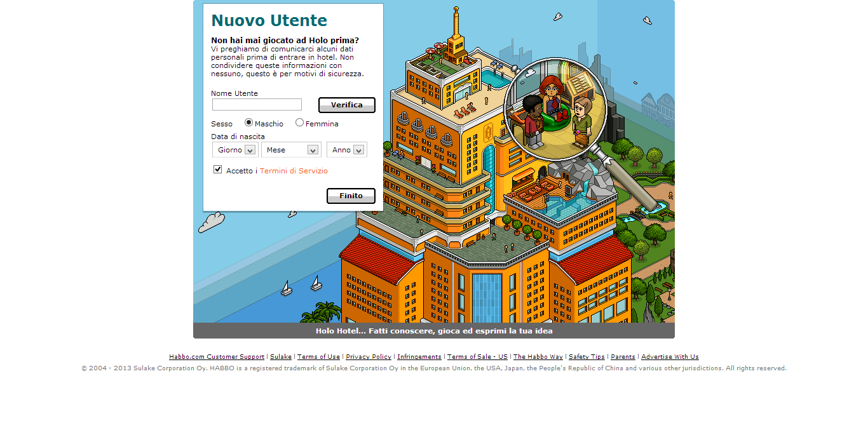Open the Anno dropdown
Viewport: 868px width, 423px height.
click(346, 150)
